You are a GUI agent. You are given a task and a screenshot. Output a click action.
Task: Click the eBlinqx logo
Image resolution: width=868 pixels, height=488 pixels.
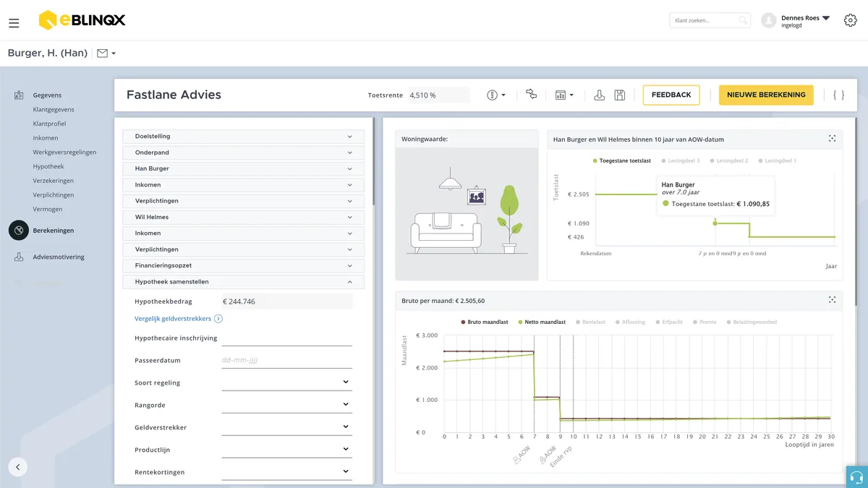point(82,20)
